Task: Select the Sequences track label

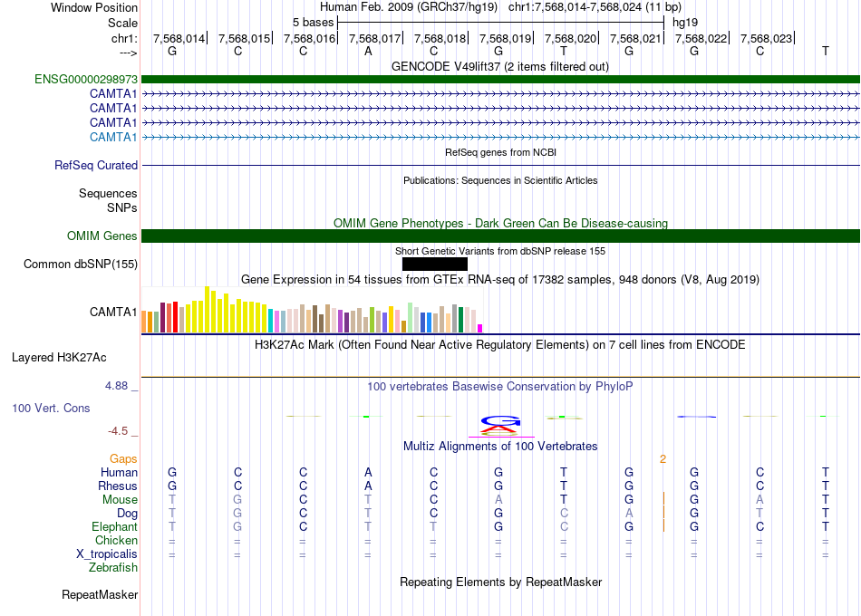Action: click(x=108, y=193)
